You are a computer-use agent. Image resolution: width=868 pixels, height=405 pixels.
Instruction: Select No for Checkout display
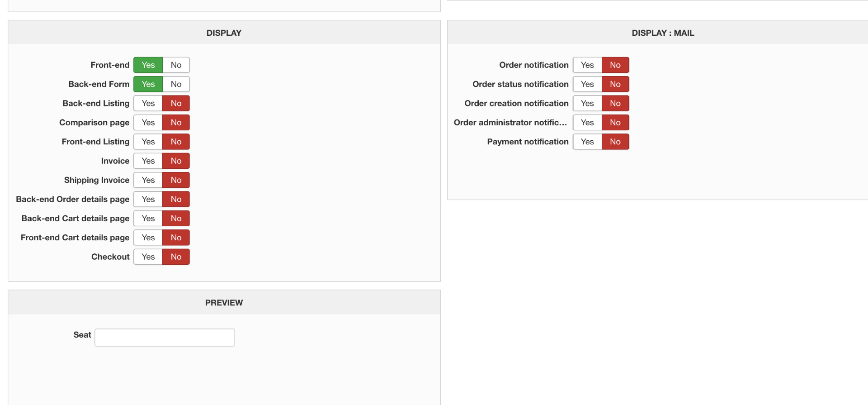176,257
